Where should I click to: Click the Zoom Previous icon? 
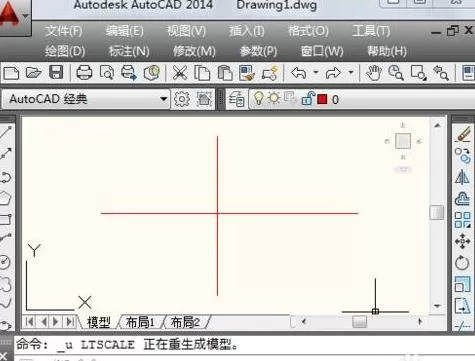[441, 73]
